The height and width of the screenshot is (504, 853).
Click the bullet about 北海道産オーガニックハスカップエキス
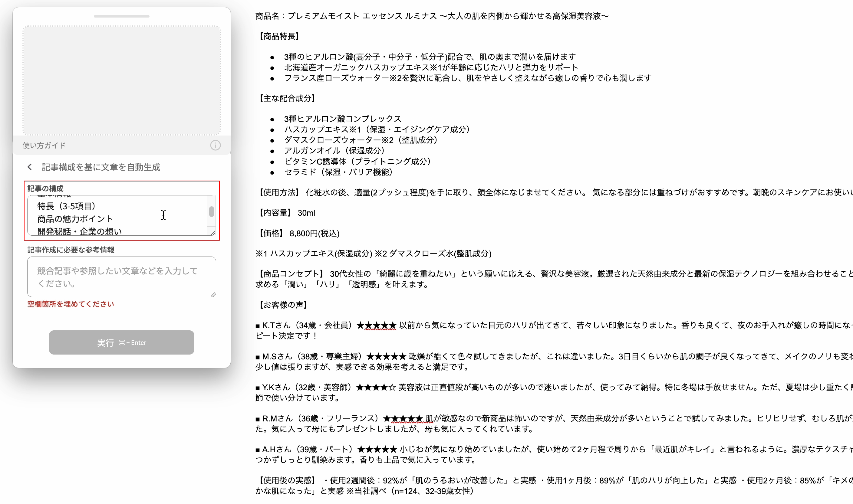tap(431, 67)
